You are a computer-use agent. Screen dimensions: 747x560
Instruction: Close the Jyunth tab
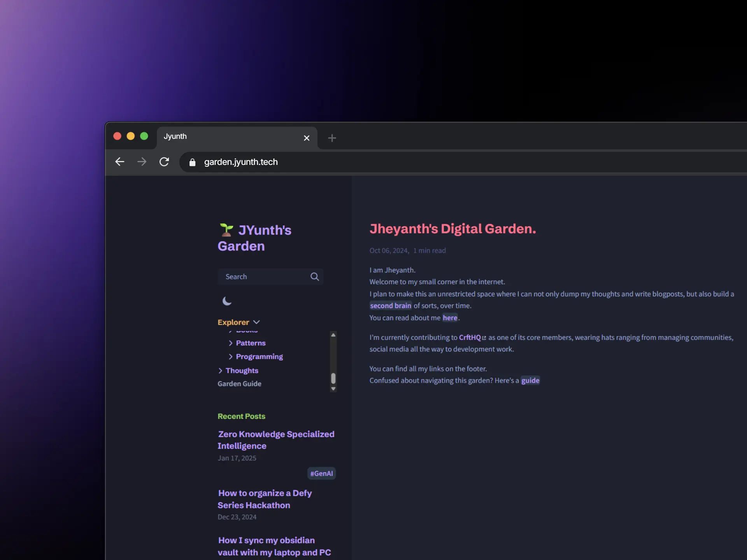(307, 138)
